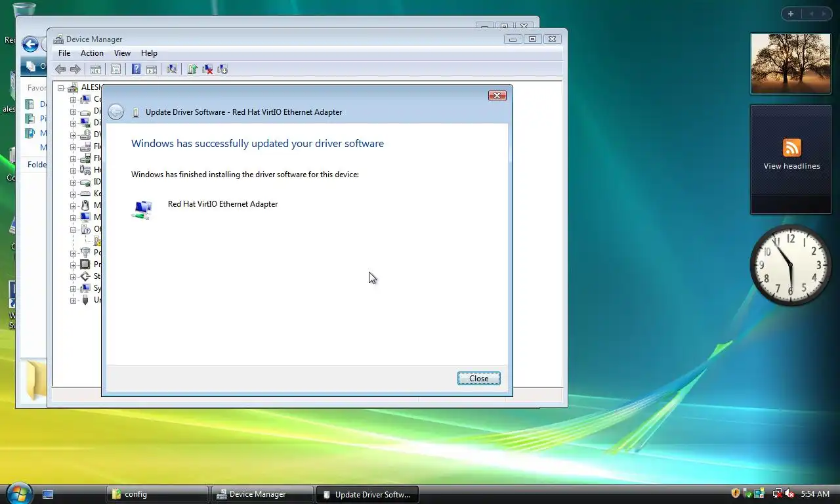Screen dimensions: 840x504
Task: Click the back arrow in Update Driver dialog
Action: click(x=116, y=112)
